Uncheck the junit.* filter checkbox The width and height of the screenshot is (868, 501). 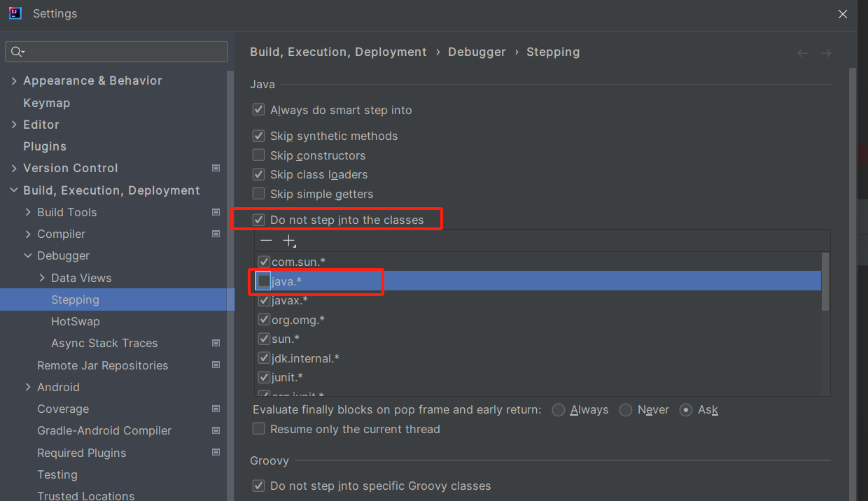264,377
